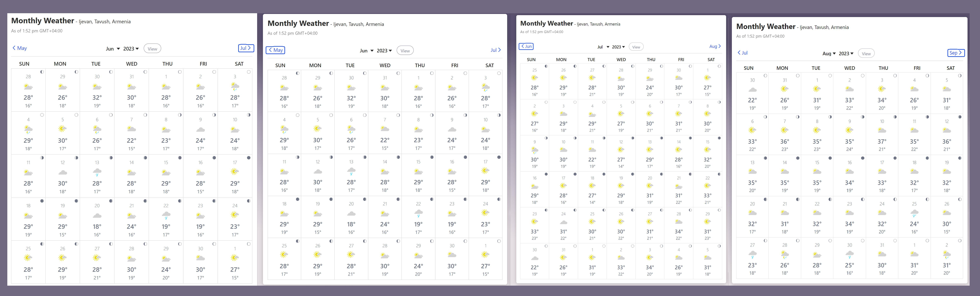Click the moon phase icon on August 16 in August calendar
The image size is (980, 296).
863,158
